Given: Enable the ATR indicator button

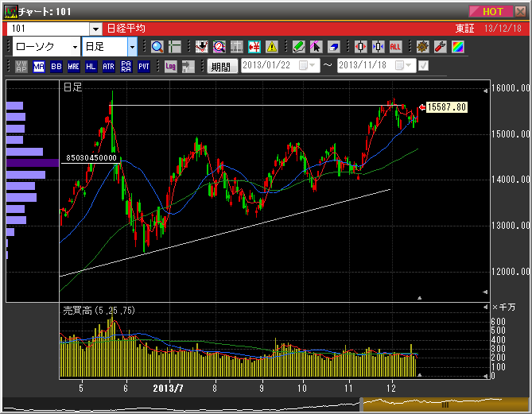Looking at the screenshot, I should click(x=109, y=67).
